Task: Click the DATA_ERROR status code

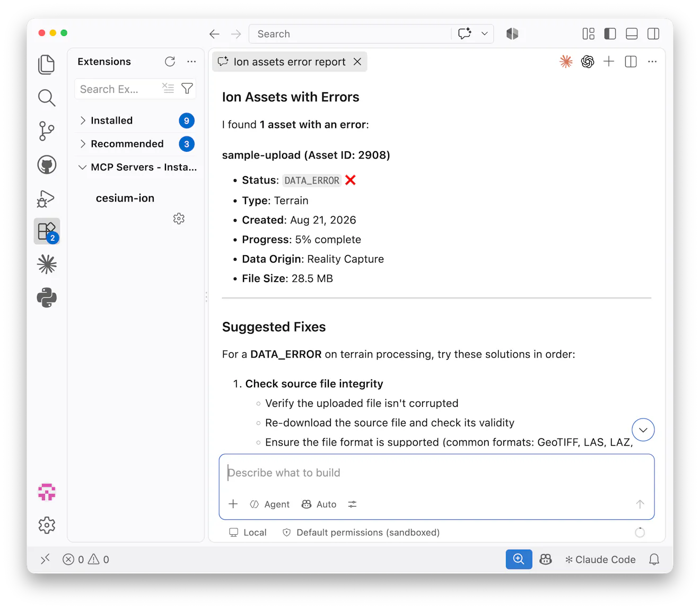Action: [x=312, y=180]
